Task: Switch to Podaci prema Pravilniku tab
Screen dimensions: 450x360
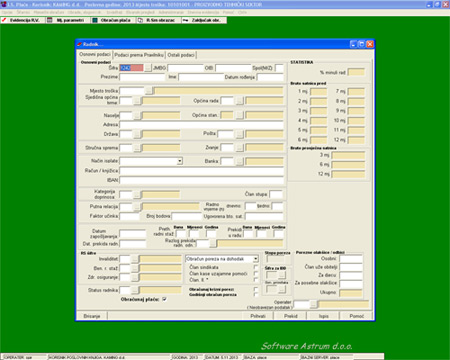Action: [x=139, y=55]
